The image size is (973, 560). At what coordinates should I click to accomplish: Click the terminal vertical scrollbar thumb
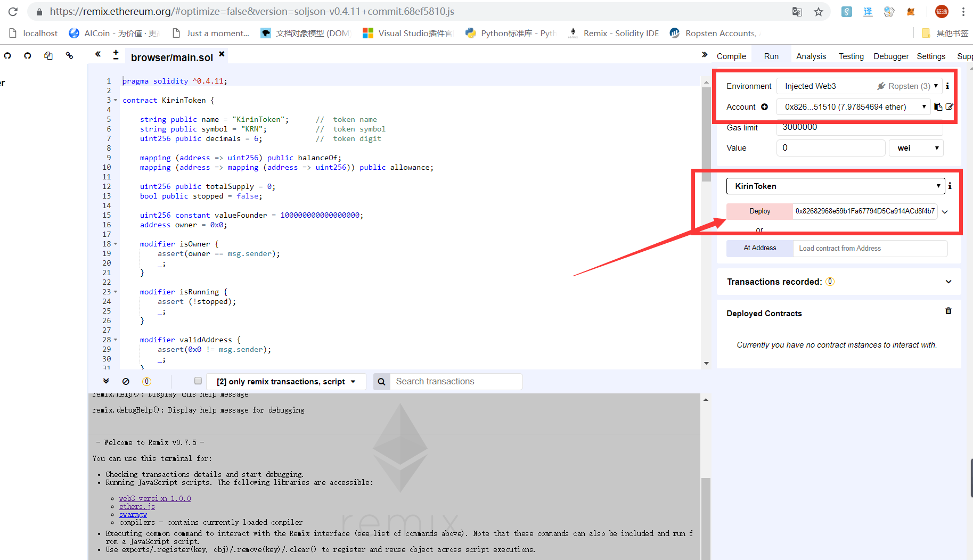706,518
